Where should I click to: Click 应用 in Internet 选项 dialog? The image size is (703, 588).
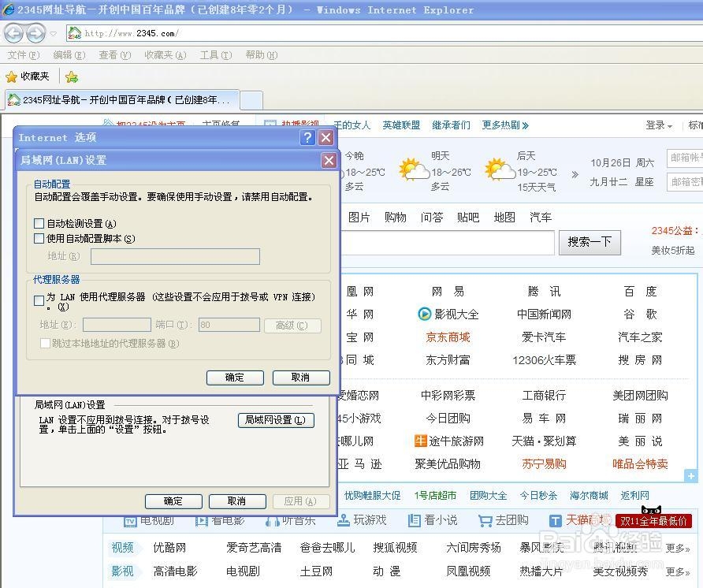click(x=301, y=501)
